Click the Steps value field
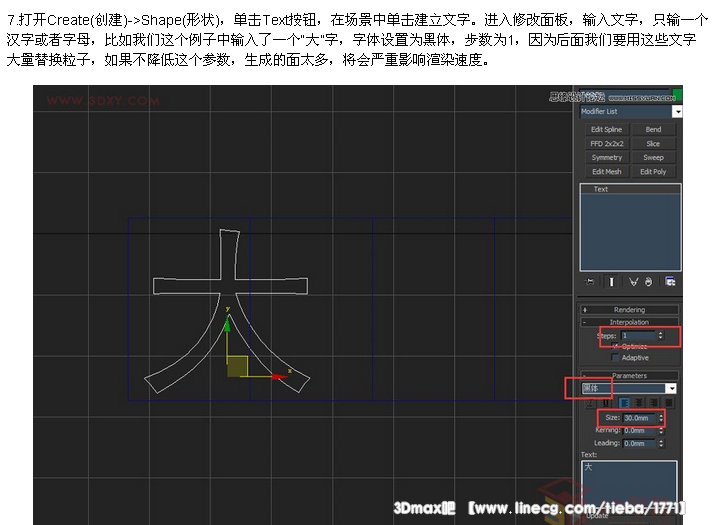Image resolution: width=715 pixels, height=525 pixels. pos(638,336)
